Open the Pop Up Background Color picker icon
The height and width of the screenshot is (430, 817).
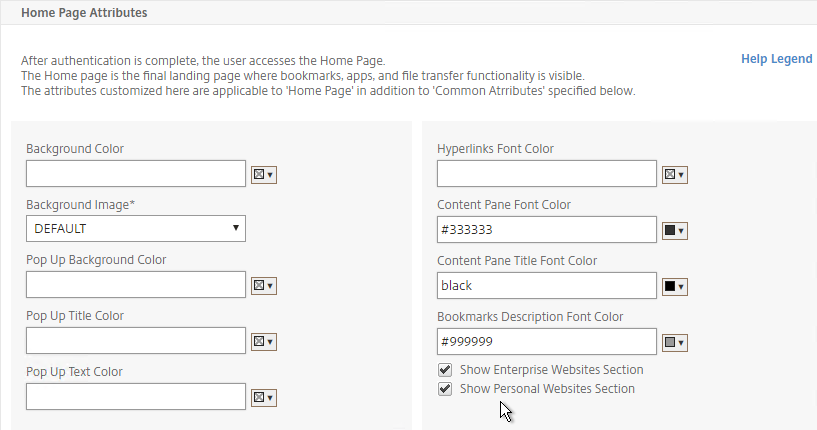coord(264,285)
